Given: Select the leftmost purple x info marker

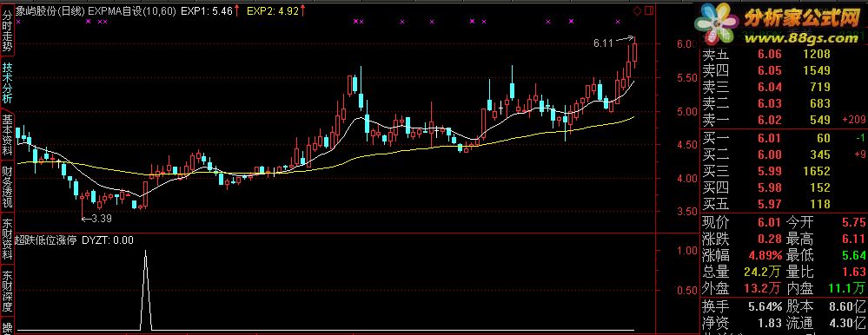Looking at the screenshot, I should coord(18,22).
